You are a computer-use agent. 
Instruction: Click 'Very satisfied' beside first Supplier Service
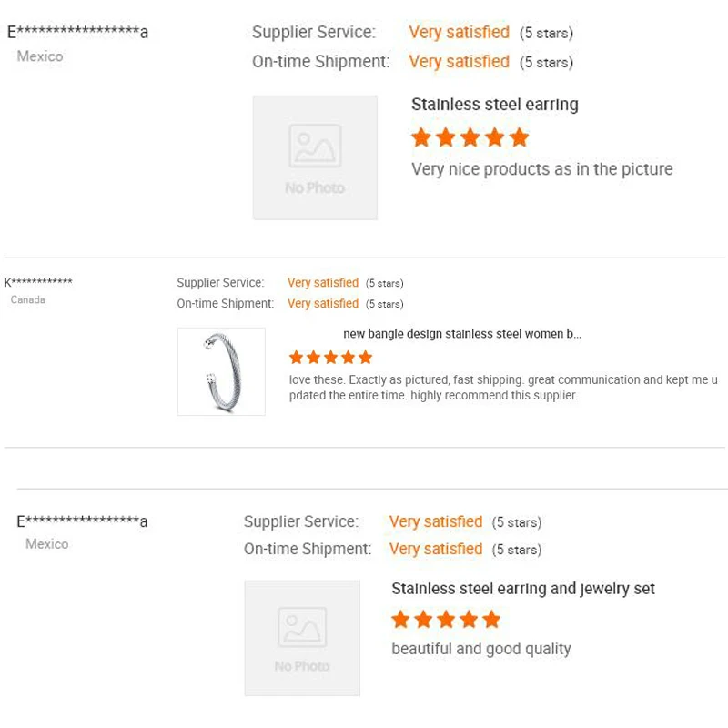[x=459, y=33]
